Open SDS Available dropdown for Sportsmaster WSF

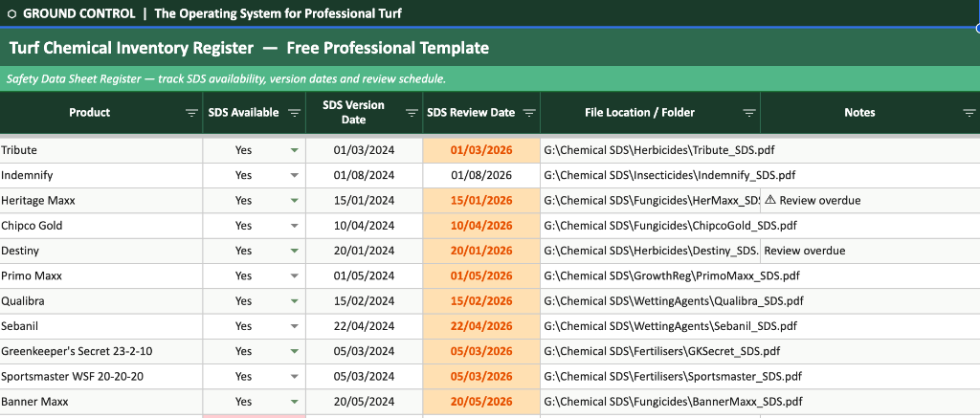tap(295, 376)
